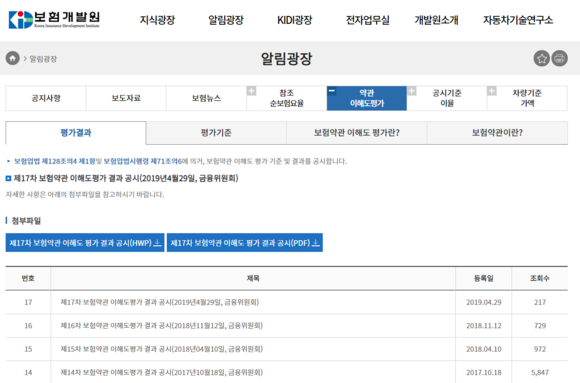
Task: Switch to the 보험약관 이해도 평가란? tab
Action: pos(357,133)
